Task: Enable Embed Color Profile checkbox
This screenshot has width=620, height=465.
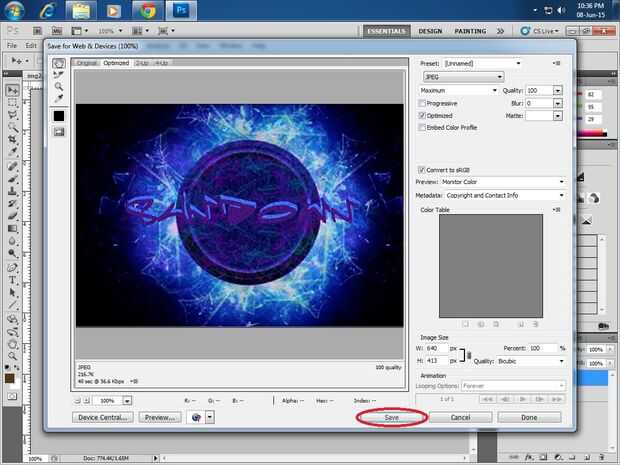Action: [x=422, y=127]
